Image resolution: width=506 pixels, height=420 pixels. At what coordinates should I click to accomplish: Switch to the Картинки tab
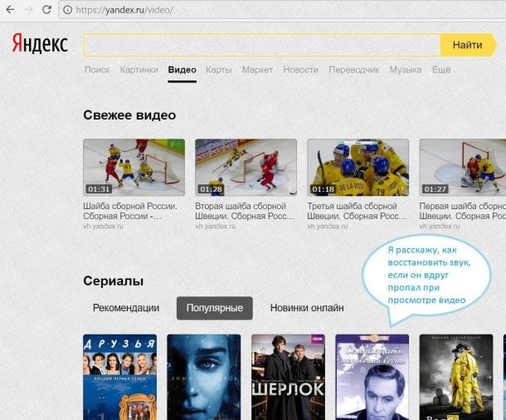(x=139, y=70)
